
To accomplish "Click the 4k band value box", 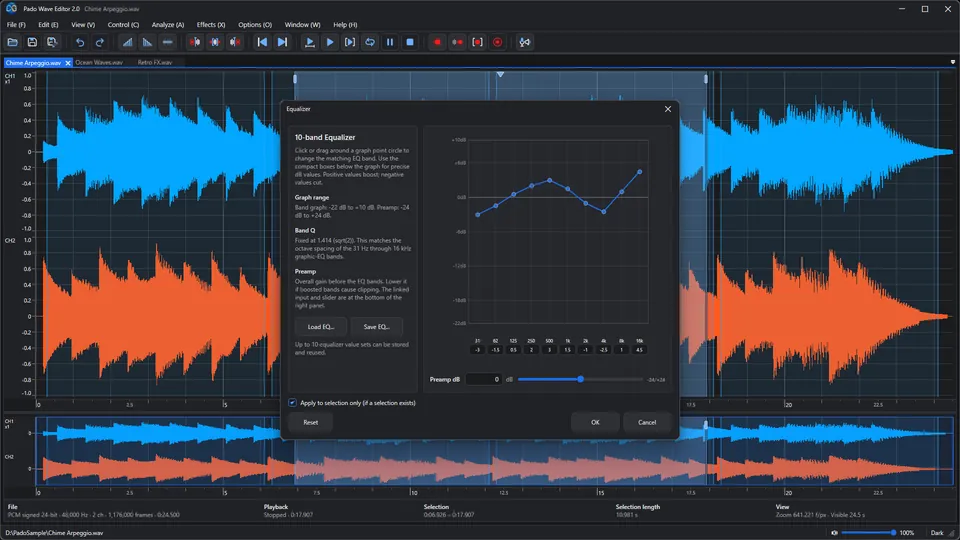I will [604, 350].
